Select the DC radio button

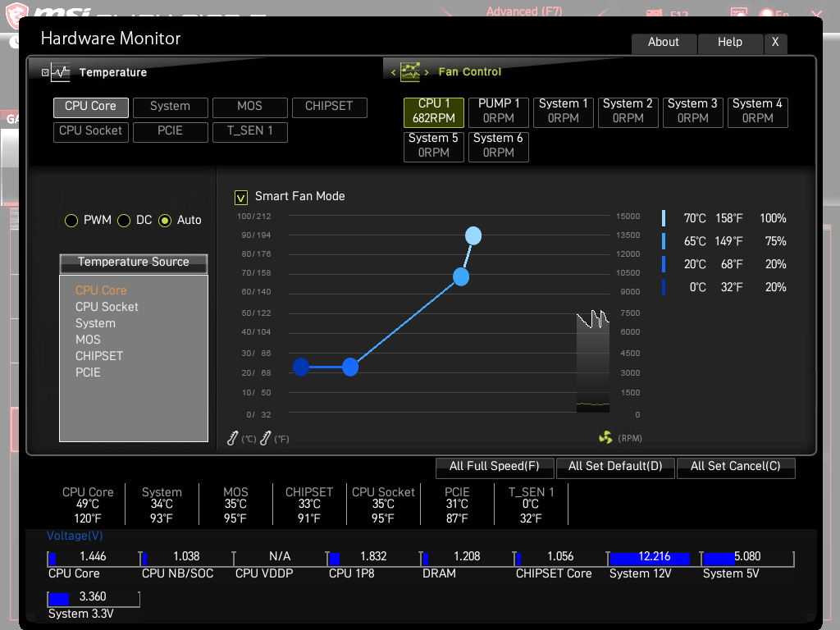coord(124,220)
